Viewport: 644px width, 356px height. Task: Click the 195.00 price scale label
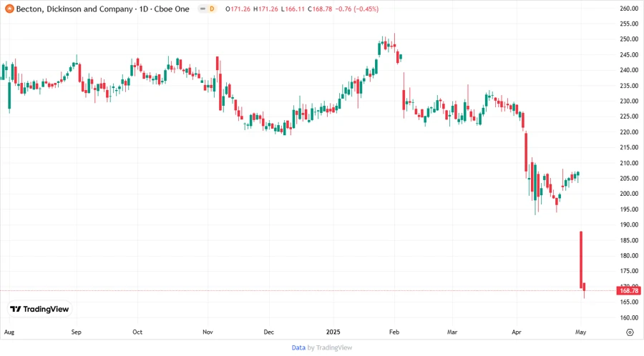[629, 209]
